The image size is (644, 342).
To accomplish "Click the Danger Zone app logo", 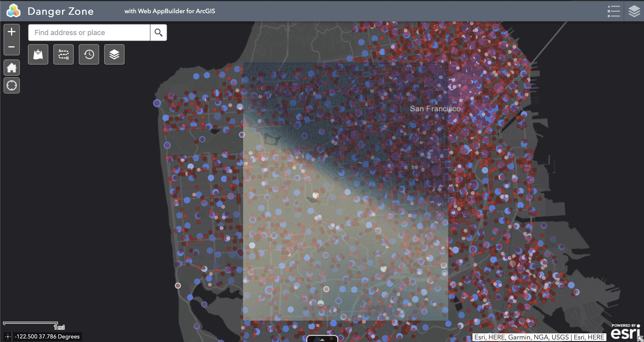I will (13, 11).
